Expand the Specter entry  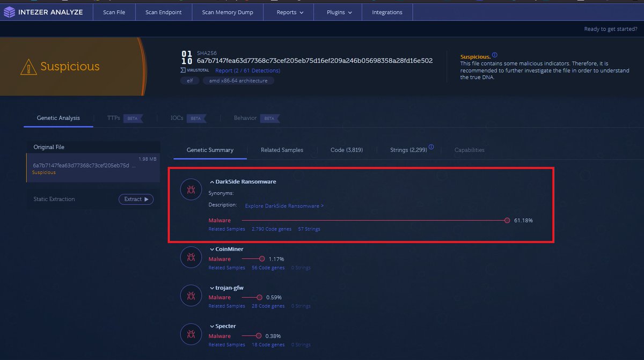click(212, 326)
